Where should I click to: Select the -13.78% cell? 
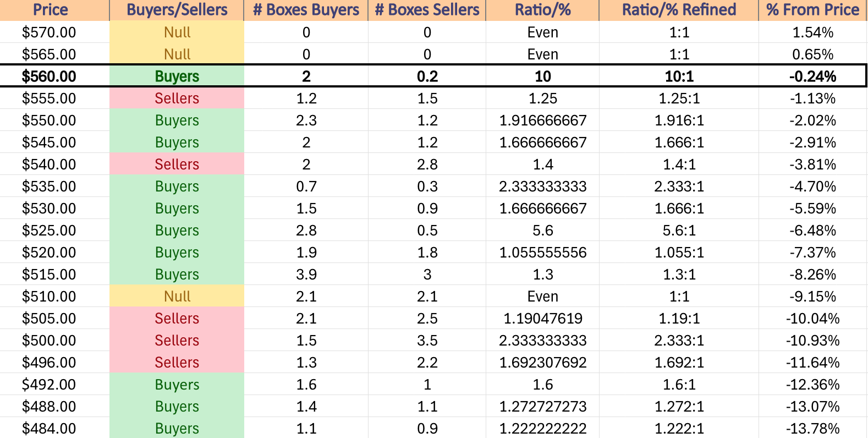click(812, 428)
